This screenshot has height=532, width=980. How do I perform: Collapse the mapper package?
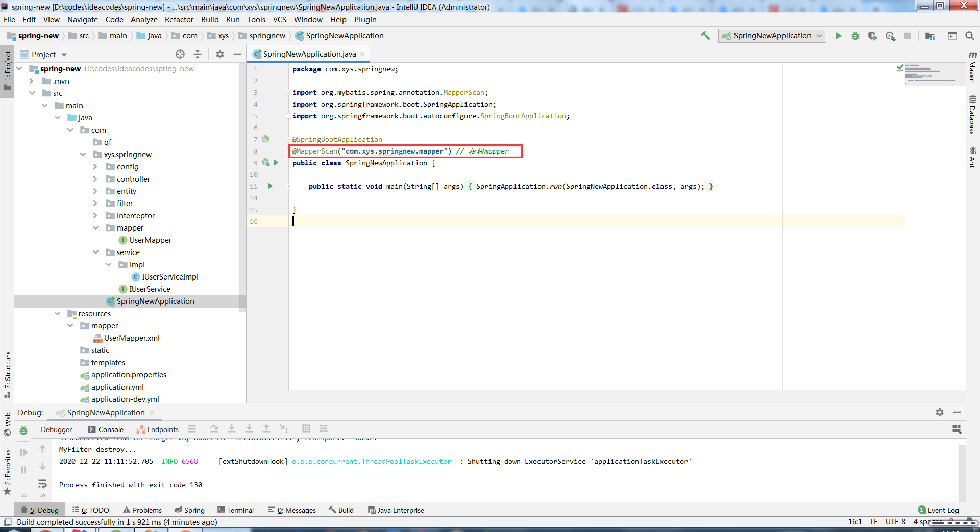pyautogui.click(x=95, y=228)
